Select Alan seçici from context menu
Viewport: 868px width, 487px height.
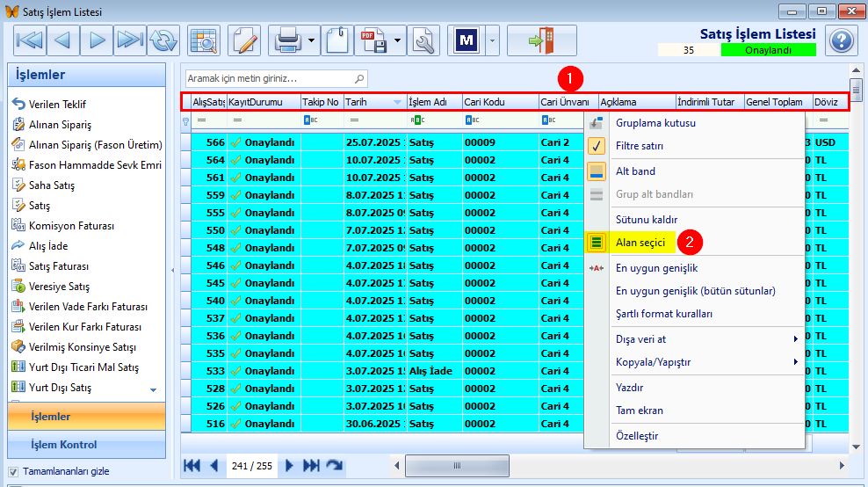pyautogui.click(x=640, y=242)
